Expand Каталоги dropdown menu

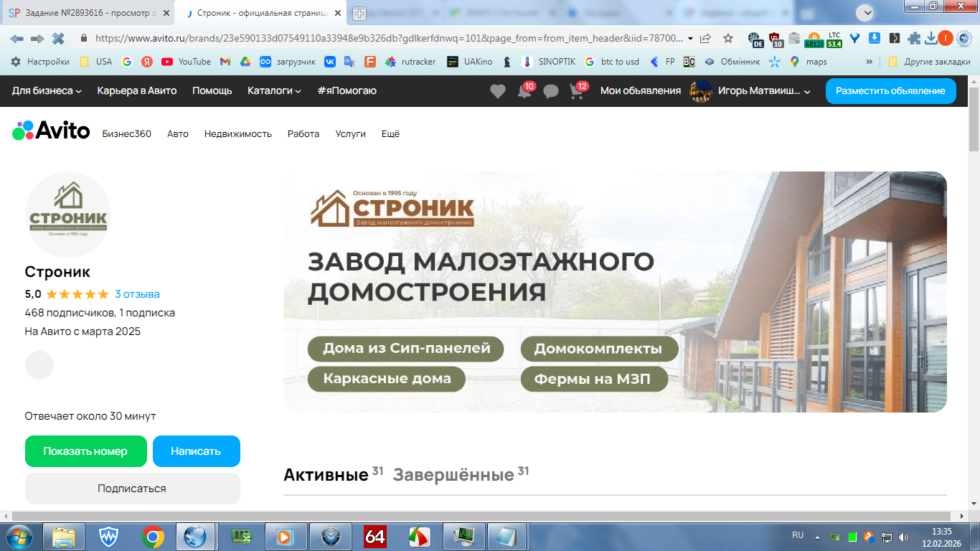click(x=274, y=90)
